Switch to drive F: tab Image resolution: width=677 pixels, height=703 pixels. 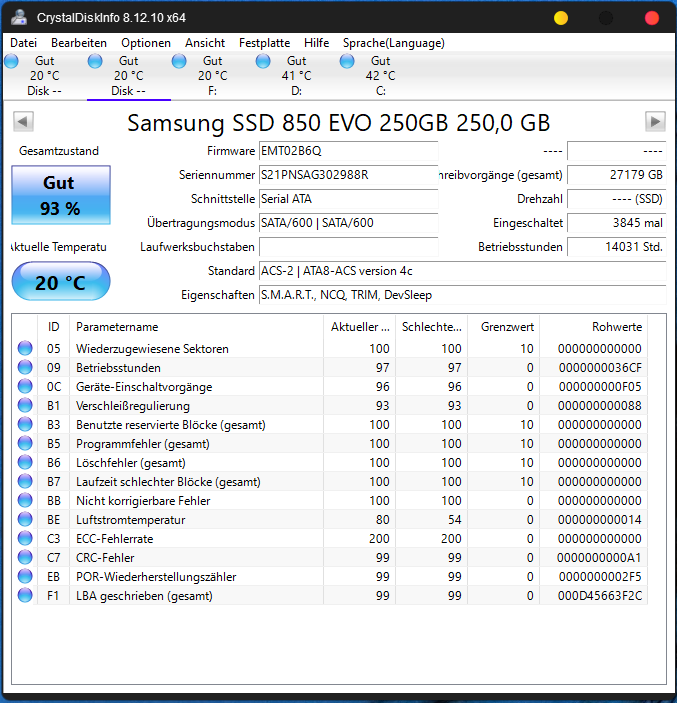213,76
